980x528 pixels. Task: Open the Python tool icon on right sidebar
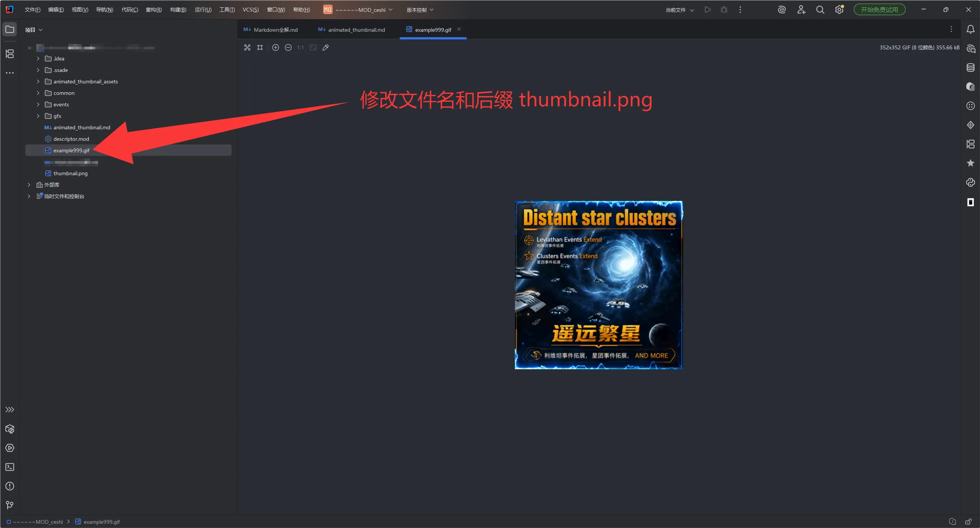tap(970, 183)
